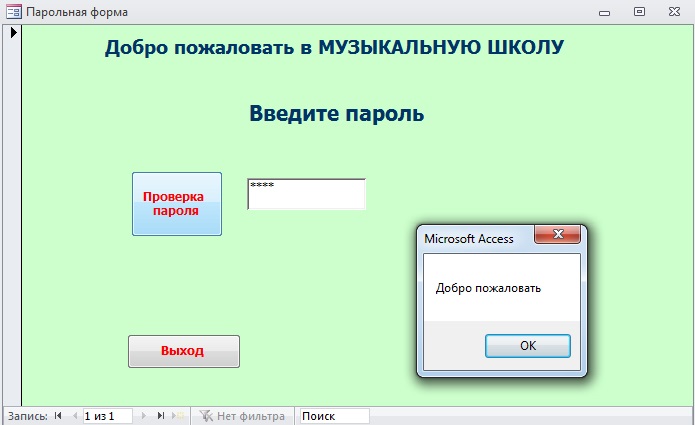Click the Добро пожаловать message text in the dialog

[488, 289]
